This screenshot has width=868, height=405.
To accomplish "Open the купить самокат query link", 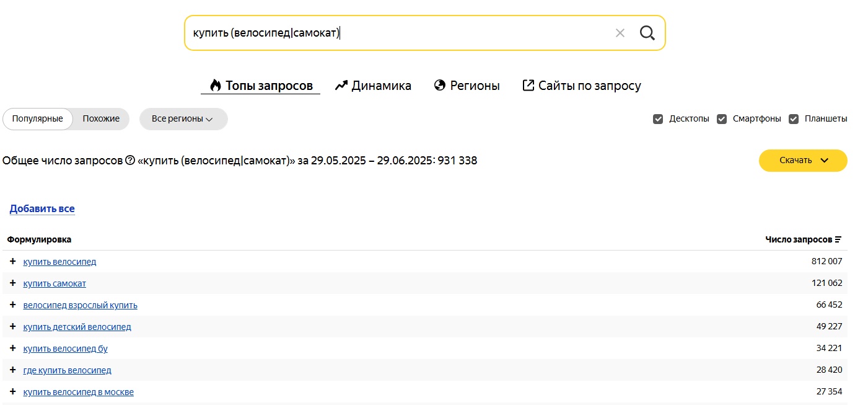I will point(55,283).
